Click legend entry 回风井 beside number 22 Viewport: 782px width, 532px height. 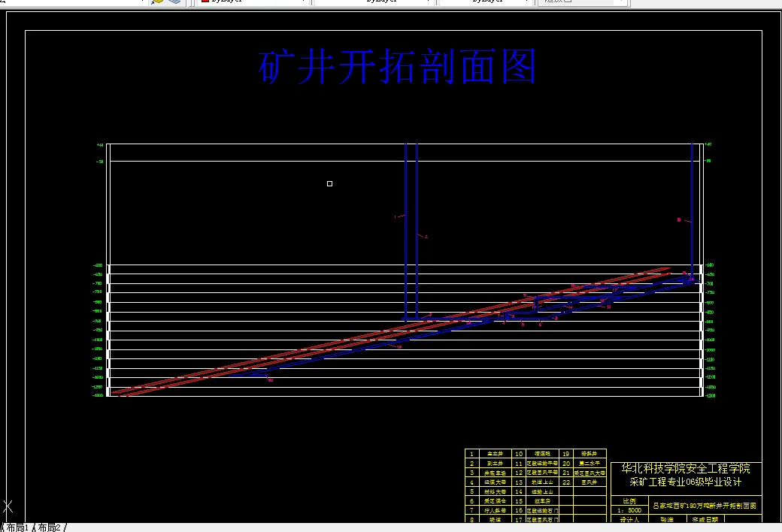click(x=590, y=482)
